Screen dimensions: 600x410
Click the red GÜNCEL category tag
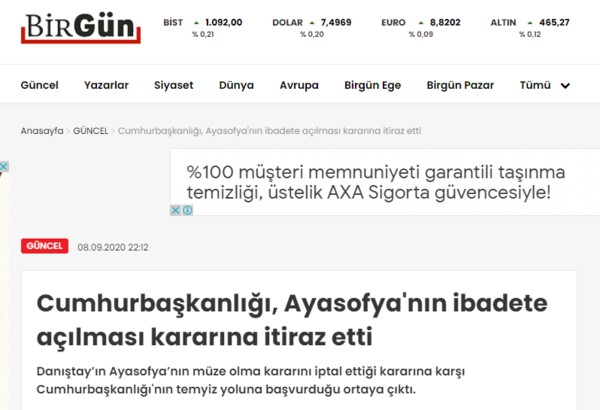(x=45, y=246)
